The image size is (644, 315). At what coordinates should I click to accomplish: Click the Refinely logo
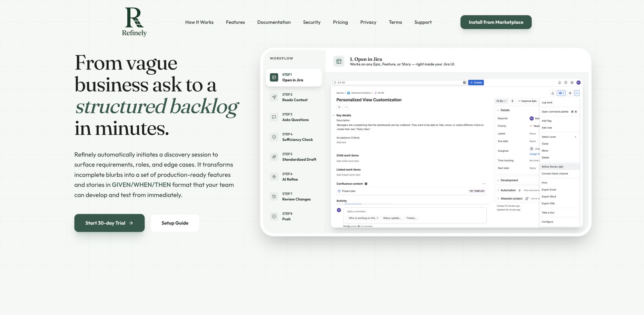click(x=134, y=22)
